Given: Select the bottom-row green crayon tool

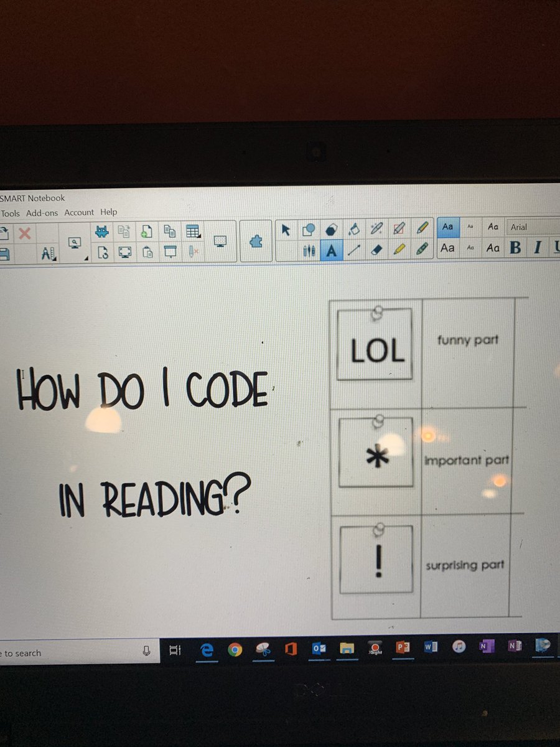Looking at the screenshot, I should 422,248.
